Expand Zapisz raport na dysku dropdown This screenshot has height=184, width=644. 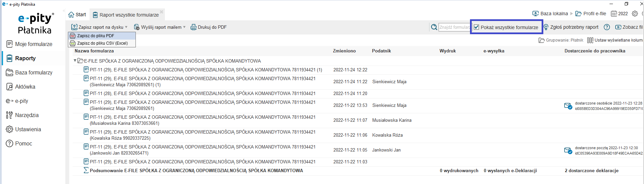tap(126, 27)
